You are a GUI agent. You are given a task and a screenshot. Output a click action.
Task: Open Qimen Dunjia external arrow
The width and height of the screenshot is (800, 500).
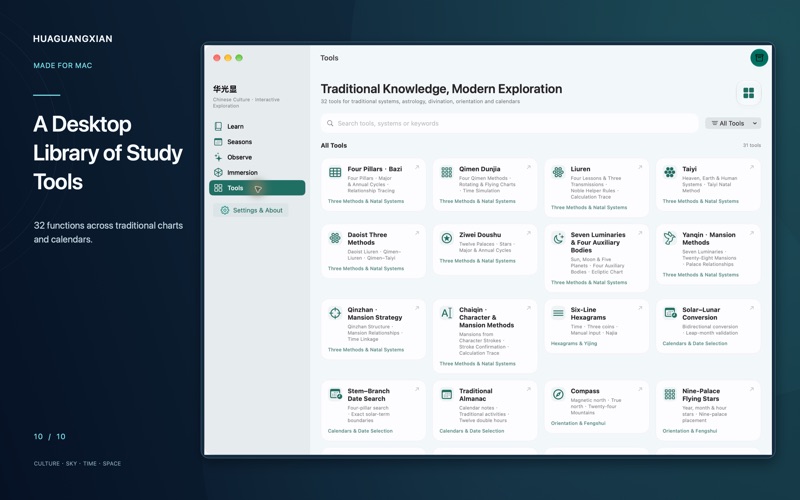point(529,167)
